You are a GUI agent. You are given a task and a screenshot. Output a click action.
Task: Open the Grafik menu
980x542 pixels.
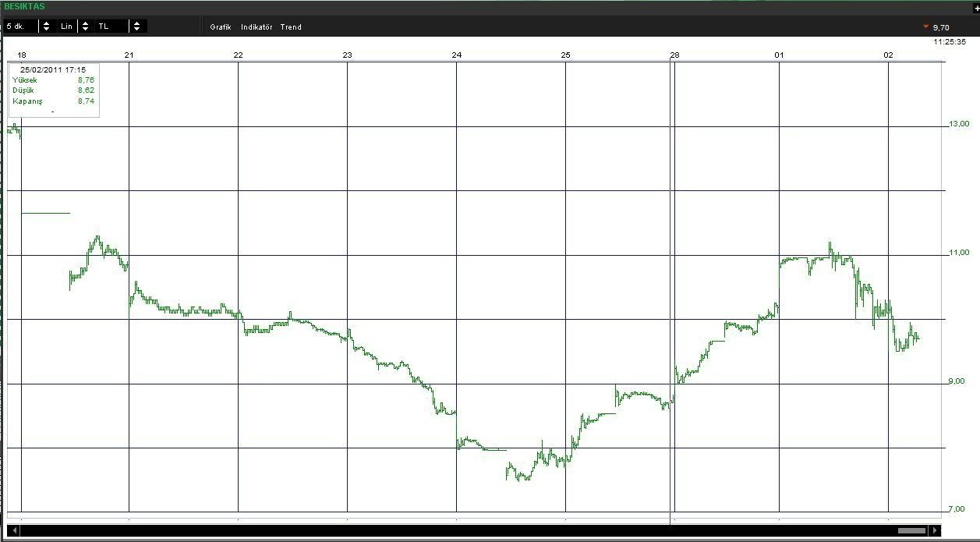(x=221, y=27)
